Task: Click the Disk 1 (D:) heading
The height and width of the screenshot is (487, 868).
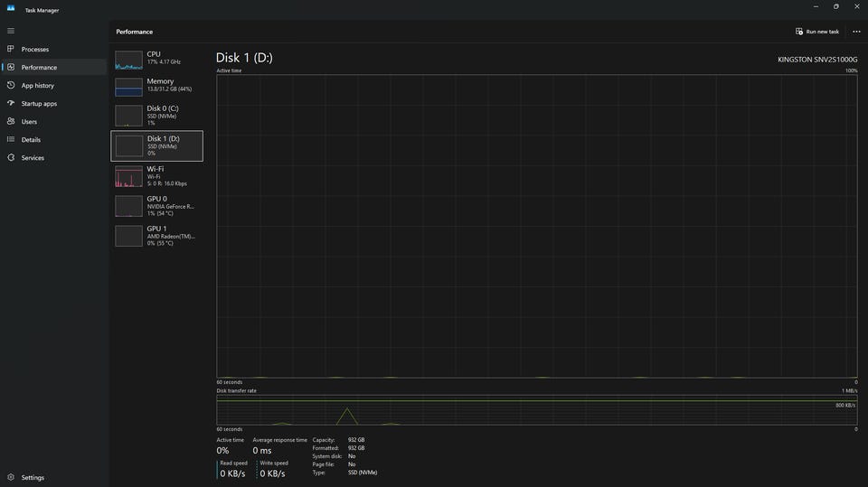Action: tap(244, 58)
